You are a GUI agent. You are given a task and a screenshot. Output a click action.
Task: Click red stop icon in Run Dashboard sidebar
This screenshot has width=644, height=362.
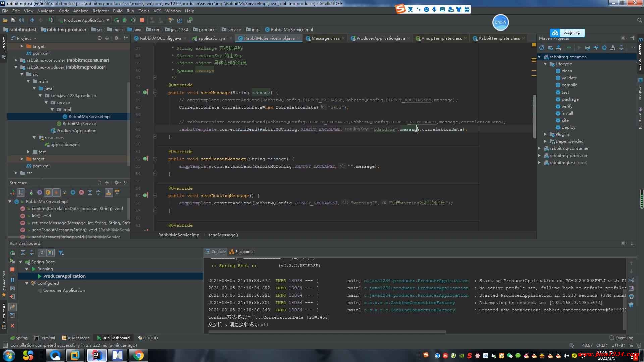(12, 269)
